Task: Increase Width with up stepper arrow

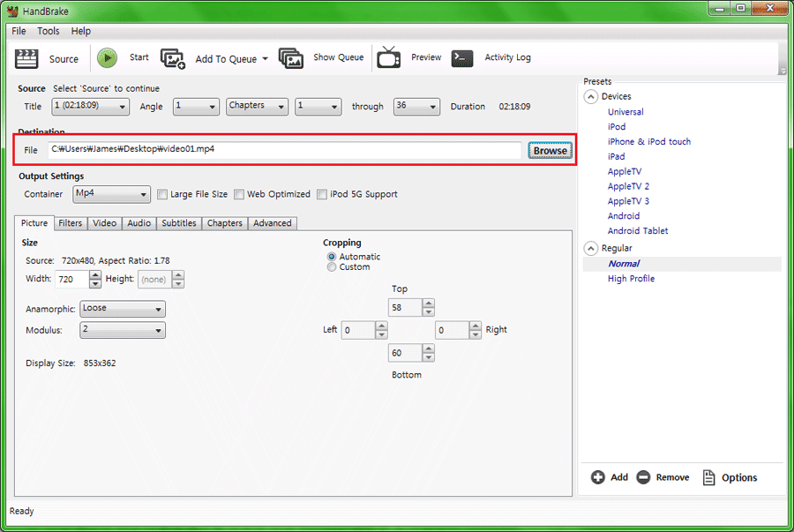Action: point(95,275)
